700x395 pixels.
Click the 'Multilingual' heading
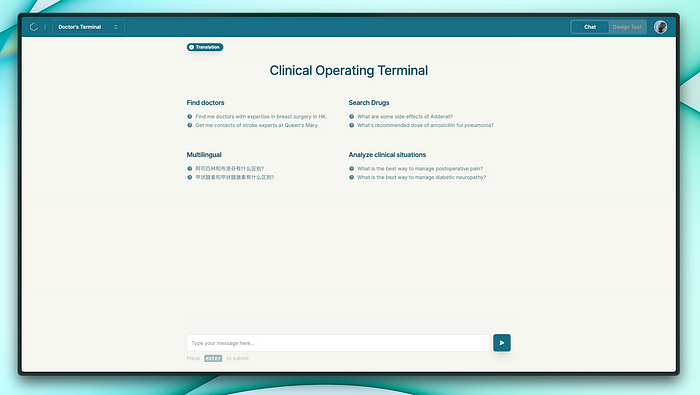click(204, 155)
